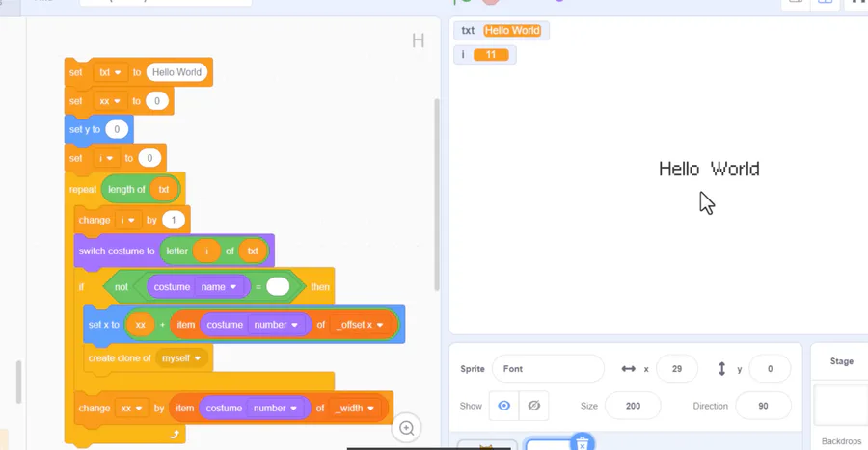
Task: Click the code area vertical scrollbar
Action: 436,195
